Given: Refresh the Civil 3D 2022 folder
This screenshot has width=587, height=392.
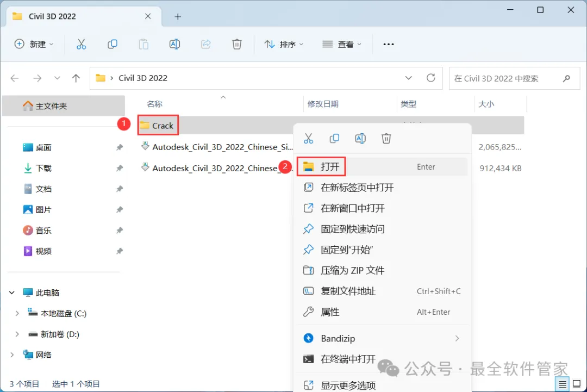Looking at the screenshot, I should pos(431,78).
